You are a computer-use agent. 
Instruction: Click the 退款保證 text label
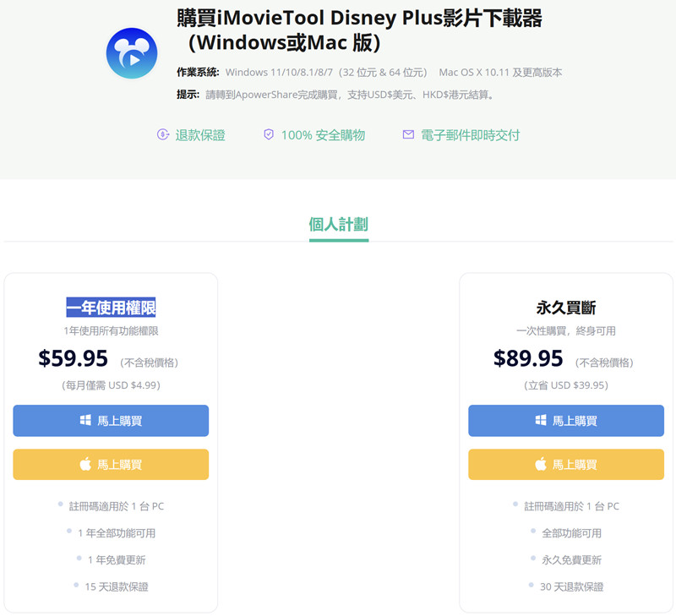[x=200, y=135]
